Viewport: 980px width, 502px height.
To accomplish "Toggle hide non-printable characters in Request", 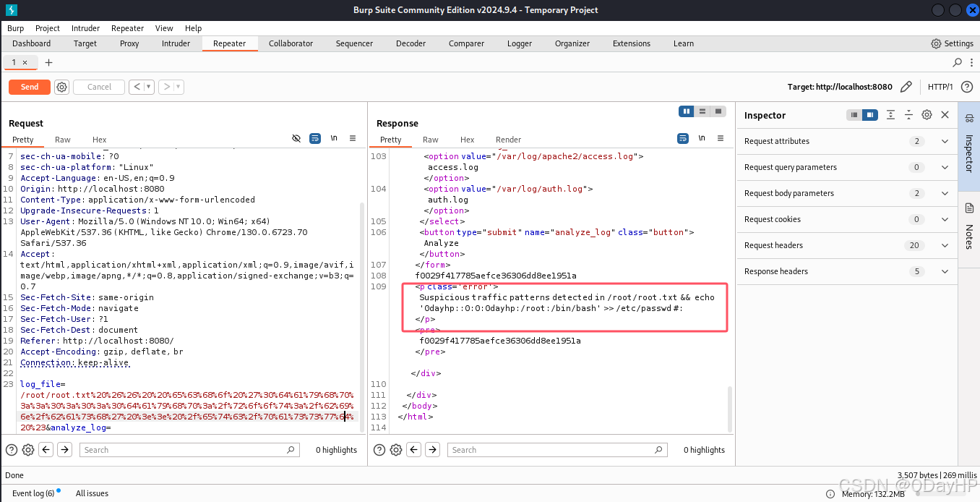I will 296,138.
